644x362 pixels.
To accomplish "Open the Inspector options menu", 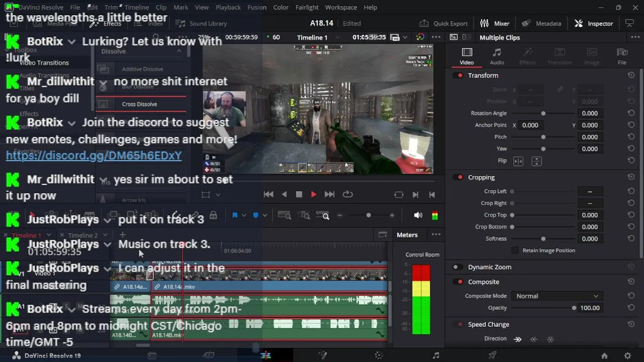I will coord(635,37).
